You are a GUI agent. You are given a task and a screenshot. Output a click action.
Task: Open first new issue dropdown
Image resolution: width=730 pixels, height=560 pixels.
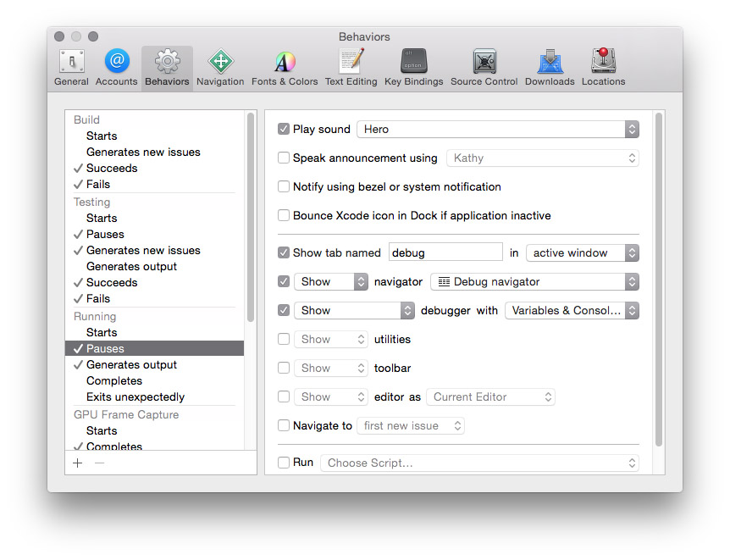[x=411, y=425]
